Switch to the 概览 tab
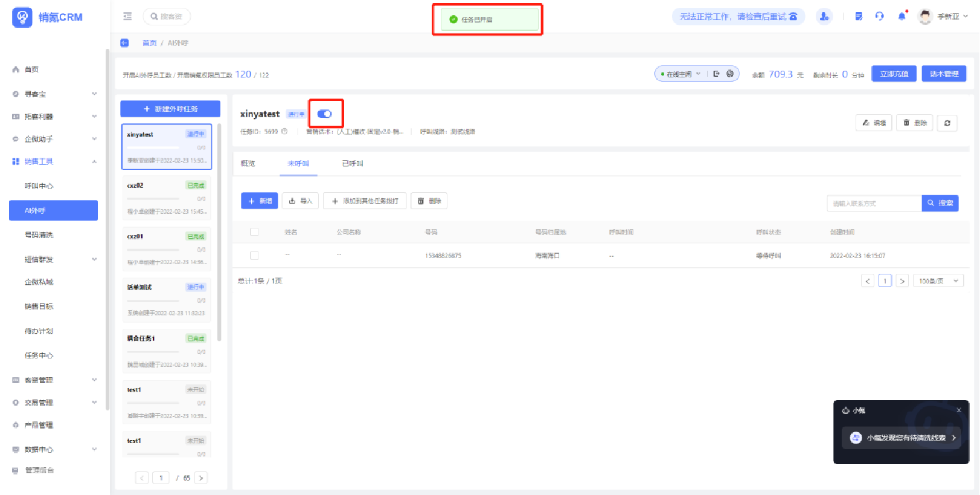 point(248,163)
